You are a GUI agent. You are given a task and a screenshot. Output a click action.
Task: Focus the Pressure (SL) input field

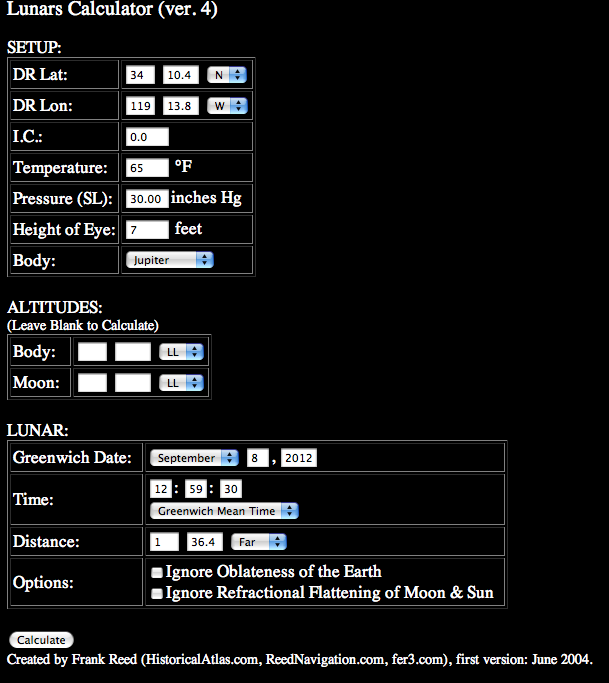point(147,199)
